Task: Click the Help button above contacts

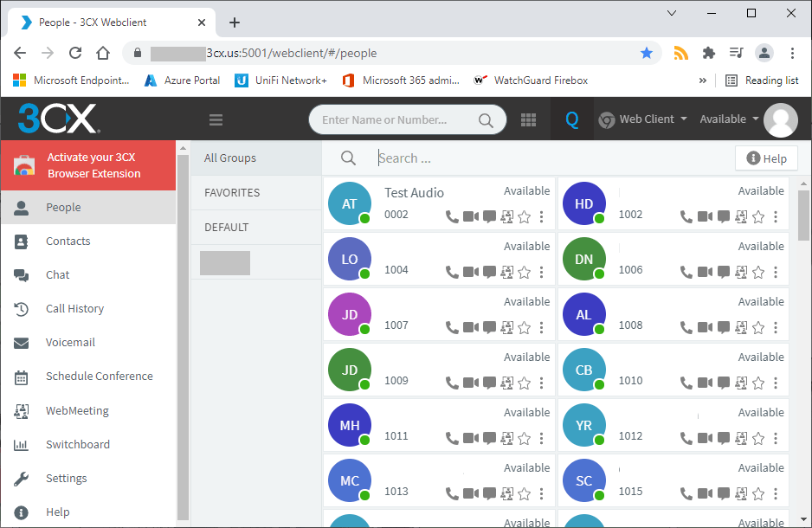Action: click(766, 158)
